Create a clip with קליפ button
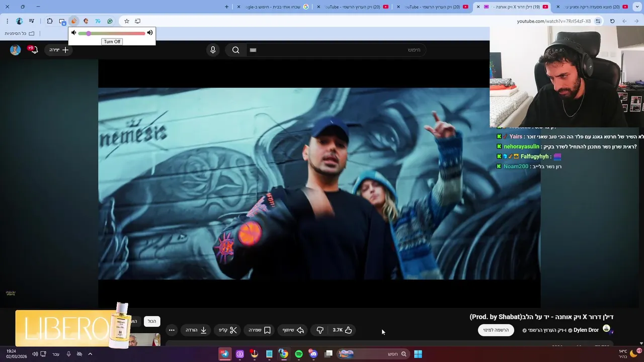This screenshot has width=644, height=362. [227, 330]
